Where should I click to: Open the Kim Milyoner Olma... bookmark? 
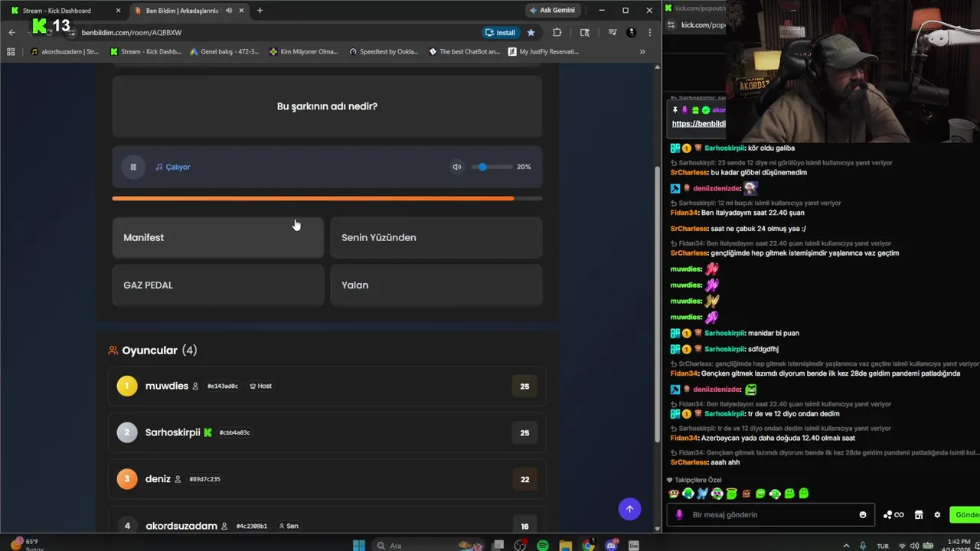coord(303,52)
